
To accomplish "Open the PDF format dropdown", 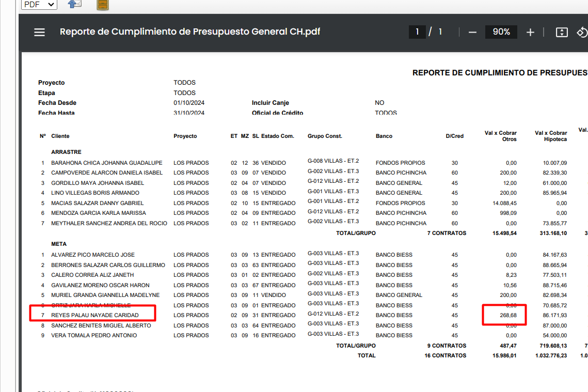I will click(39, 5).
